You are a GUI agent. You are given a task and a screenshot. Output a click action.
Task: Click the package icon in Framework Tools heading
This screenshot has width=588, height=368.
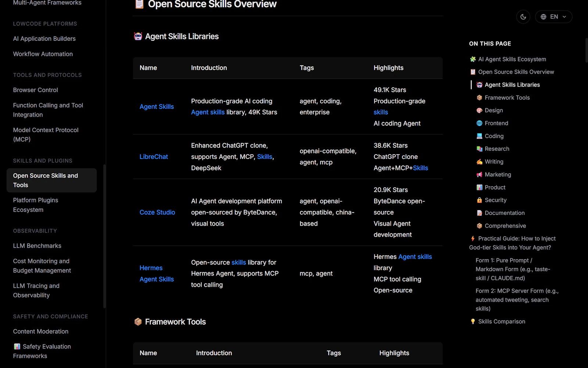point(138,322)
